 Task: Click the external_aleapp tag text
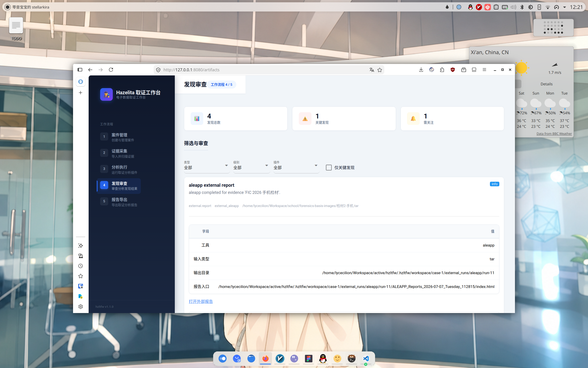227,206
